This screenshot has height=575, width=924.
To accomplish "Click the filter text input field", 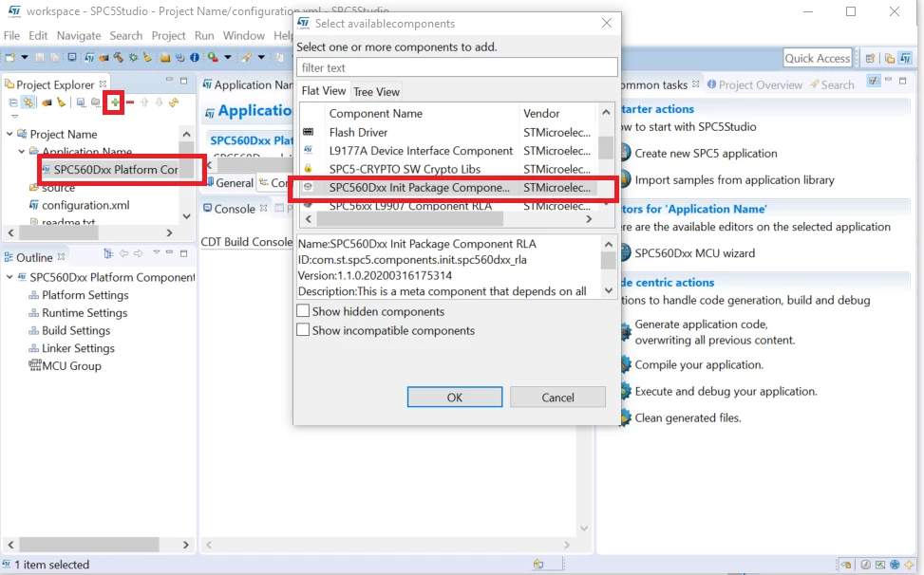I will tap(457, 67).
